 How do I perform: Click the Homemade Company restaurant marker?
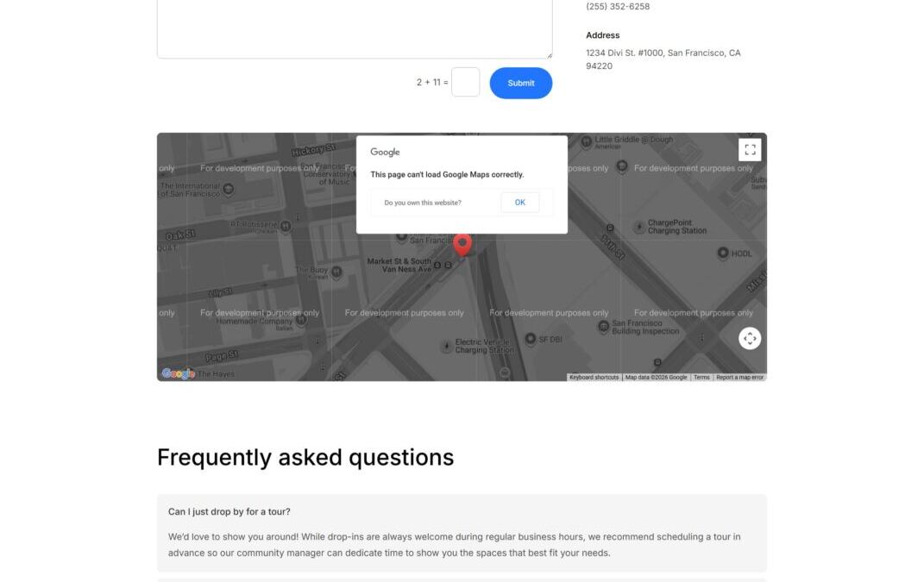click(x=302, y=320)
